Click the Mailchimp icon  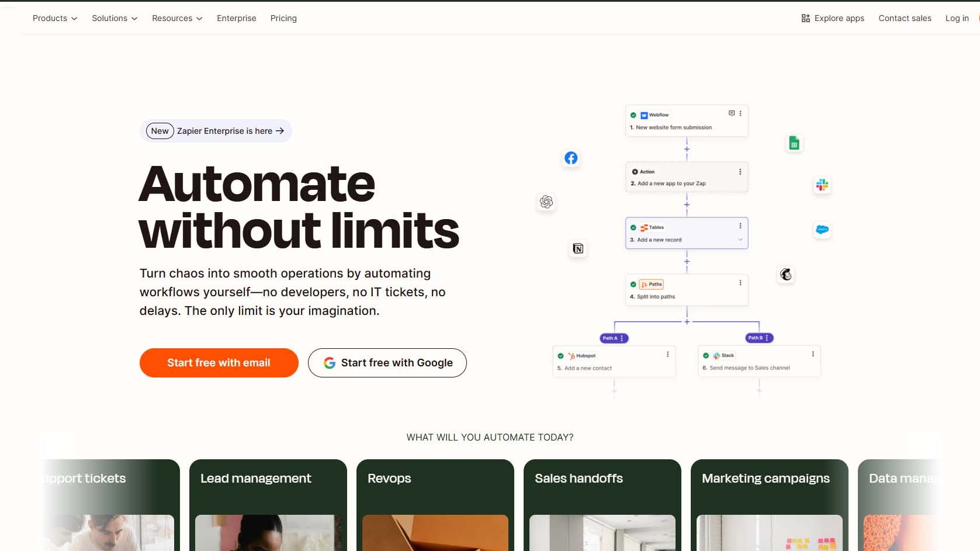[786, 274]
